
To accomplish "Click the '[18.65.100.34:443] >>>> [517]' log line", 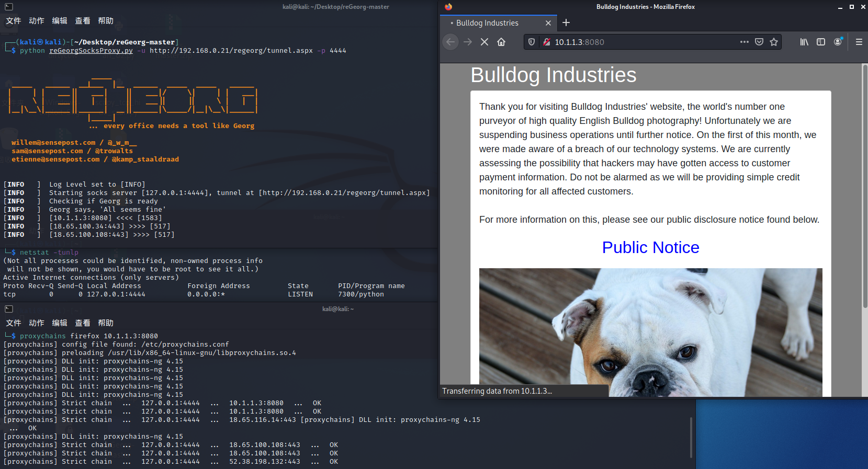I will coord(110,226).
